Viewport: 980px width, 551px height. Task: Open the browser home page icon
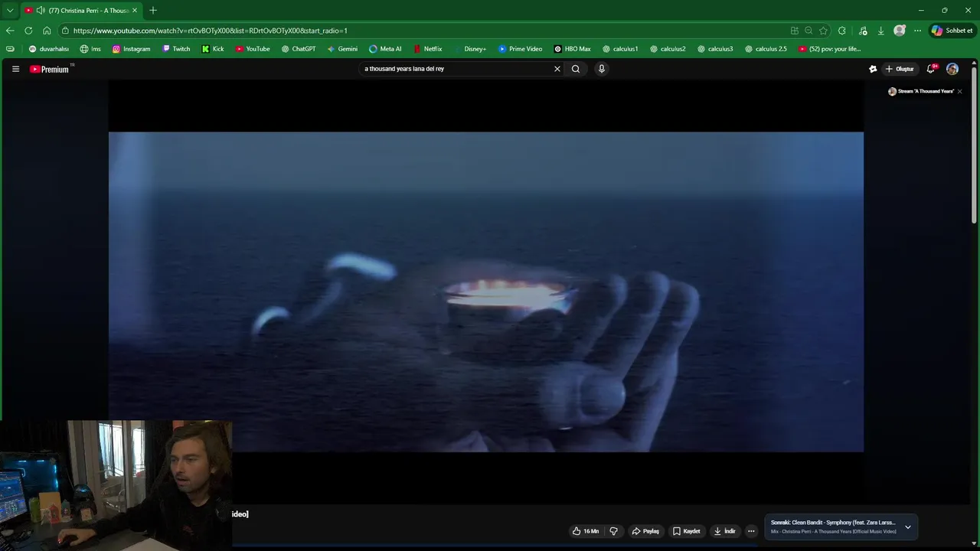tap(47, 31)
